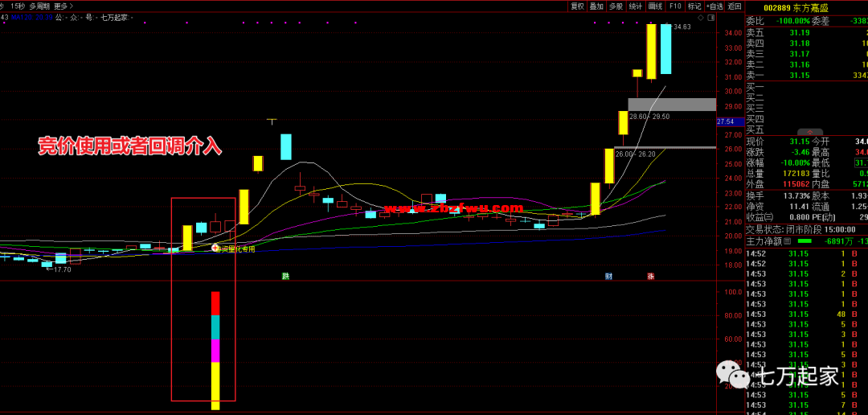Click the 卖五 price 31.19
The width and height of the screenshot is (868, 415).
(800, 33)
